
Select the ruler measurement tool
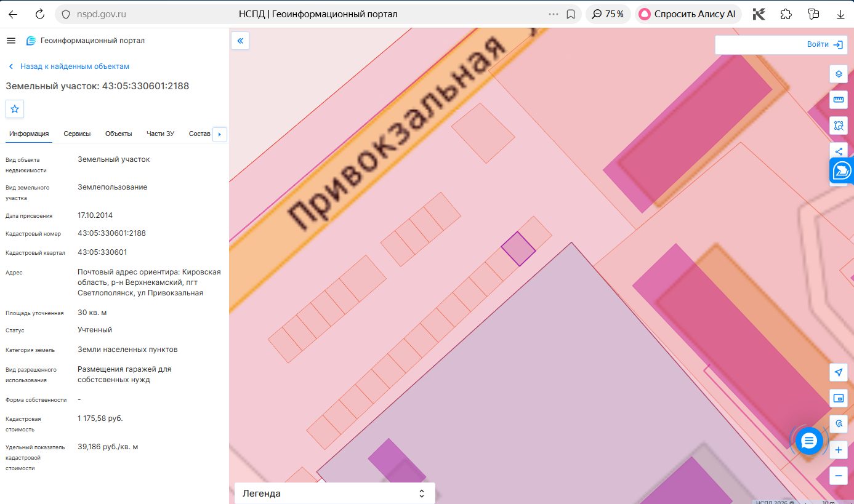(838, 100)
